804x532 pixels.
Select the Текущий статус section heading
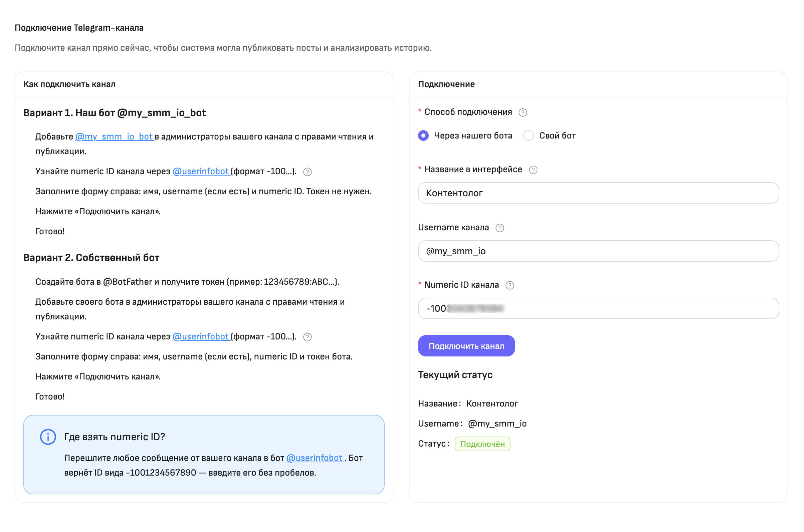pyautogui.click(x=455, y=375)
